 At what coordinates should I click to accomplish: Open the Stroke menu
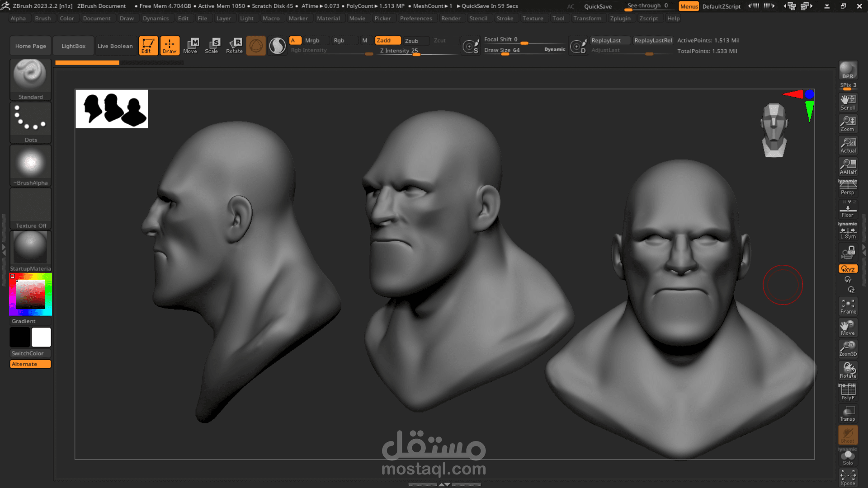505,19
